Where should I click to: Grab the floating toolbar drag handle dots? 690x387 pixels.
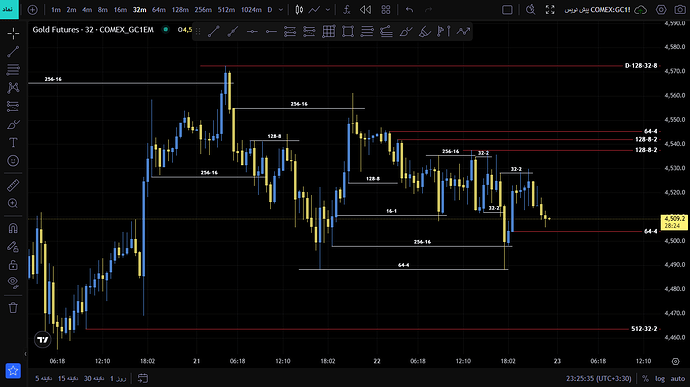(198, 31)
